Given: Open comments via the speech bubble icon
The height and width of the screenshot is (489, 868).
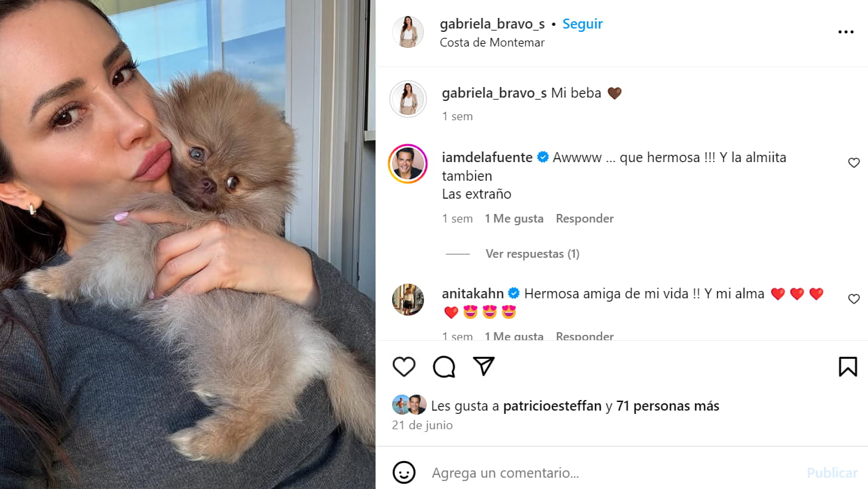Looking at the screenshot, I should (x=444, y=367).
